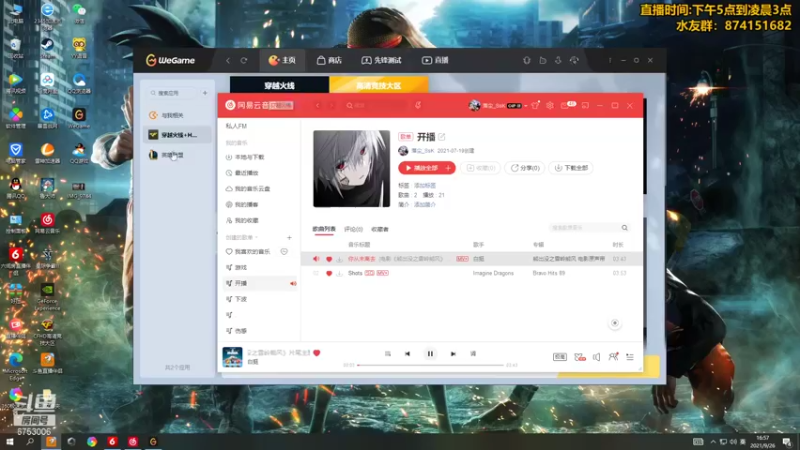The height and width of the screenshot is (450, 800).
Task: Select the 穿越火线 tab in WeGame
Action: coord(280,85)
